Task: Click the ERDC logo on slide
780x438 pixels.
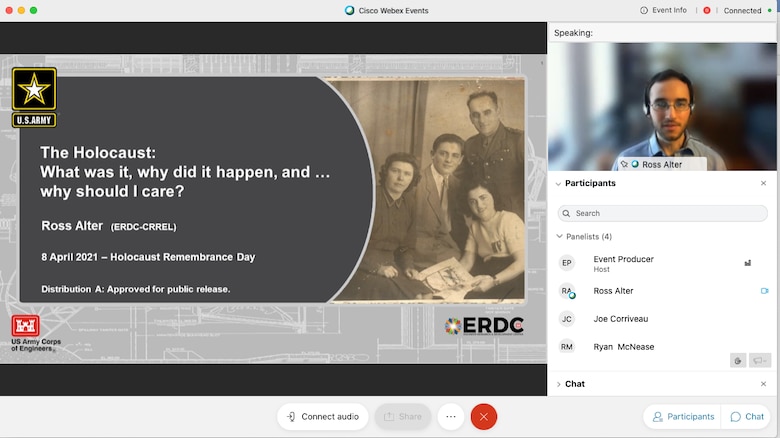Action: pos(484,326)
